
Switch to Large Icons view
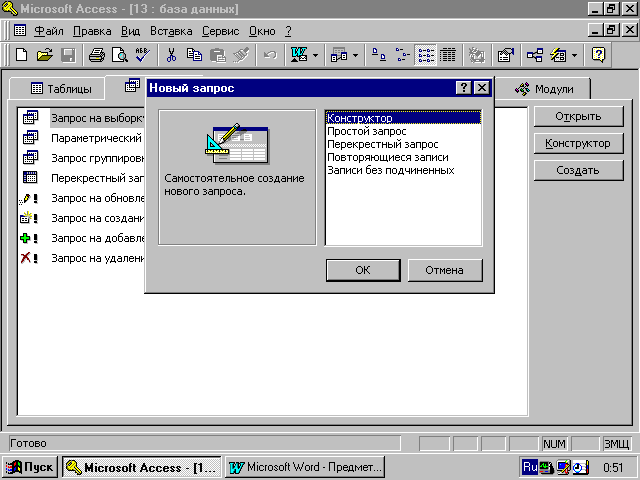point(379,55)
